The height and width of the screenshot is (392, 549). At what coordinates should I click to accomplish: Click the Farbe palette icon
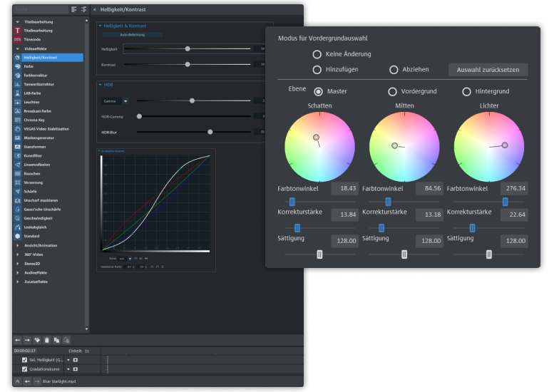pyautogui.click(x=18, y=66)
